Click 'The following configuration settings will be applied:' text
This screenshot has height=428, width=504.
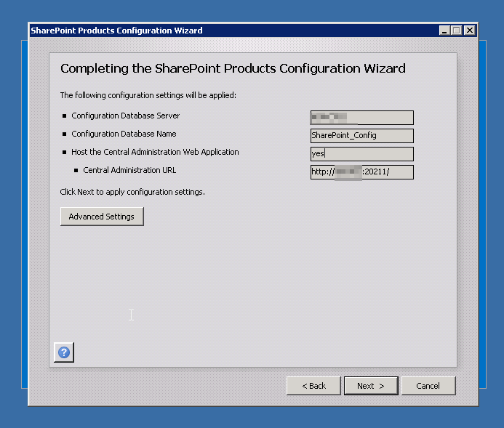[148, 95]
